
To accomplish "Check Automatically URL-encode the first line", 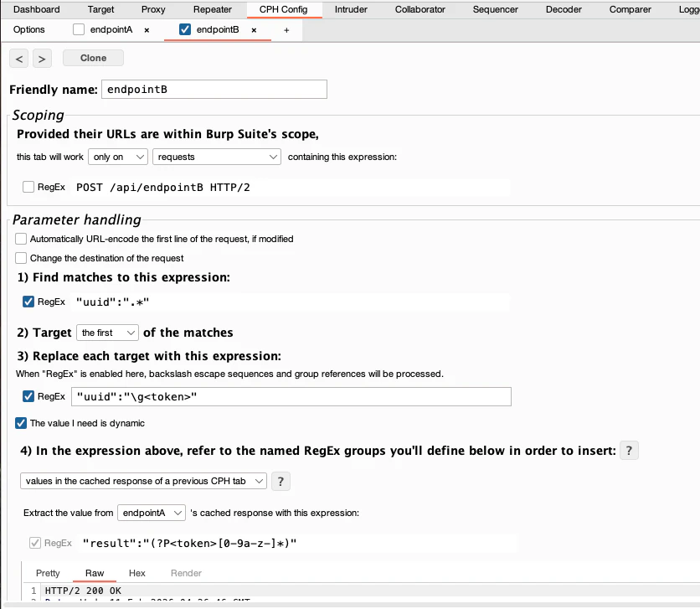I will [x=21, y=239].
